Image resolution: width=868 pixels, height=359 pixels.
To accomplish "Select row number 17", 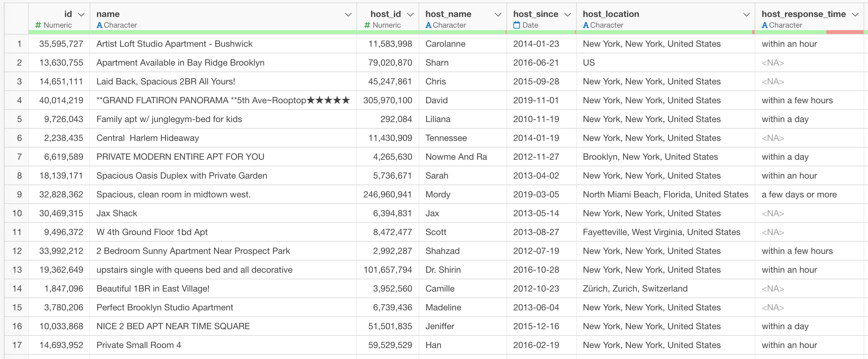I will click(x=17, y=345).
